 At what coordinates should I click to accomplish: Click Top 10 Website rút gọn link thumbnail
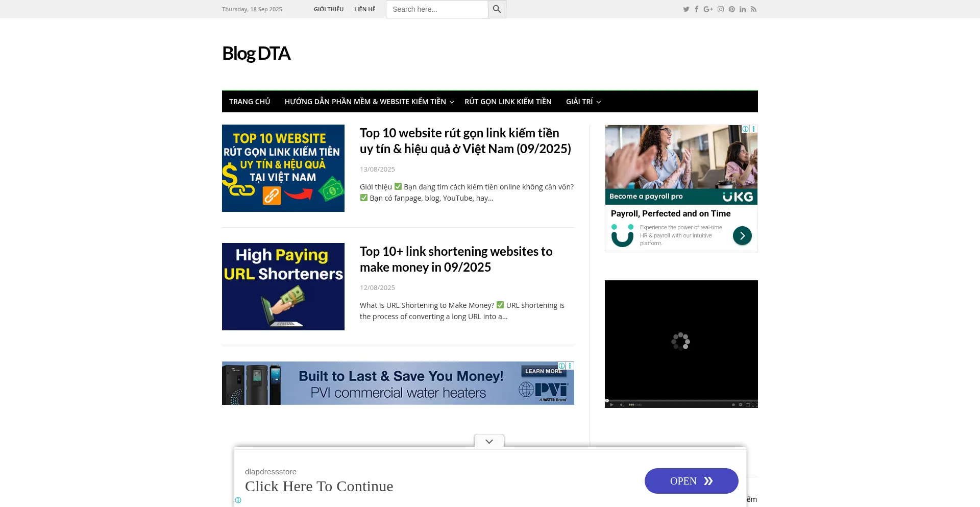point(283,168)
